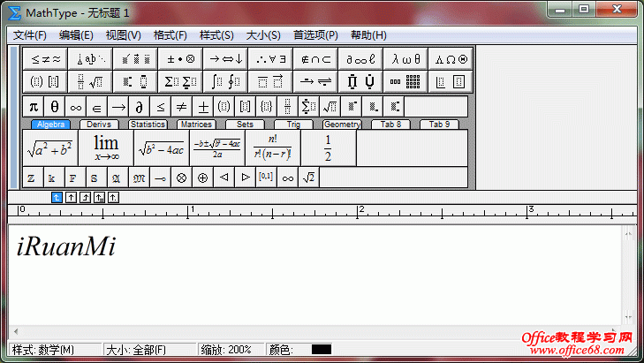
Task: Select the left-justified tab stop
Action: 57,198
